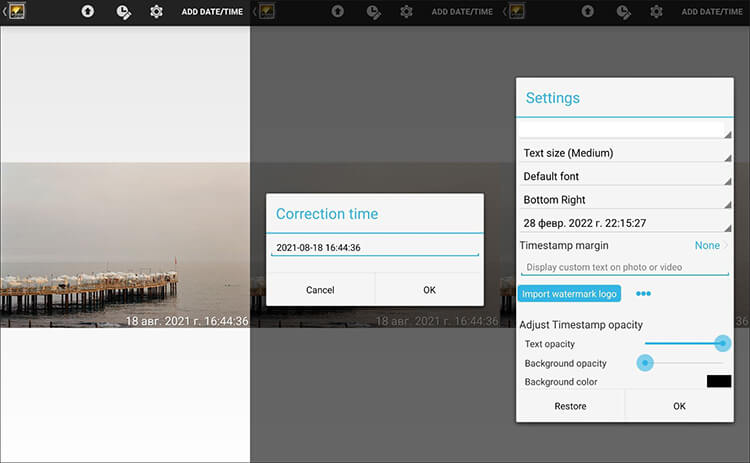Tap dimmed ADD DATE/TIME behind the Settings dialog
This screenshot has width=750, height=463.
(x=712, y=11)
